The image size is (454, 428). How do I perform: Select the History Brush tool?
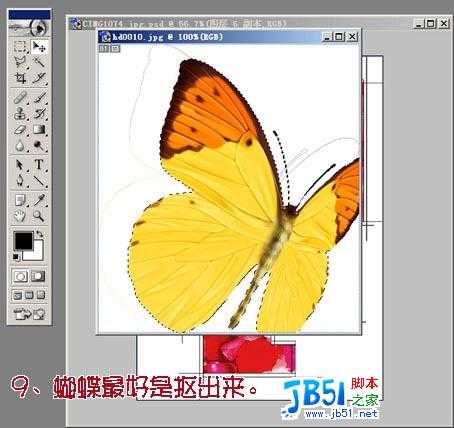coord(39,114)
